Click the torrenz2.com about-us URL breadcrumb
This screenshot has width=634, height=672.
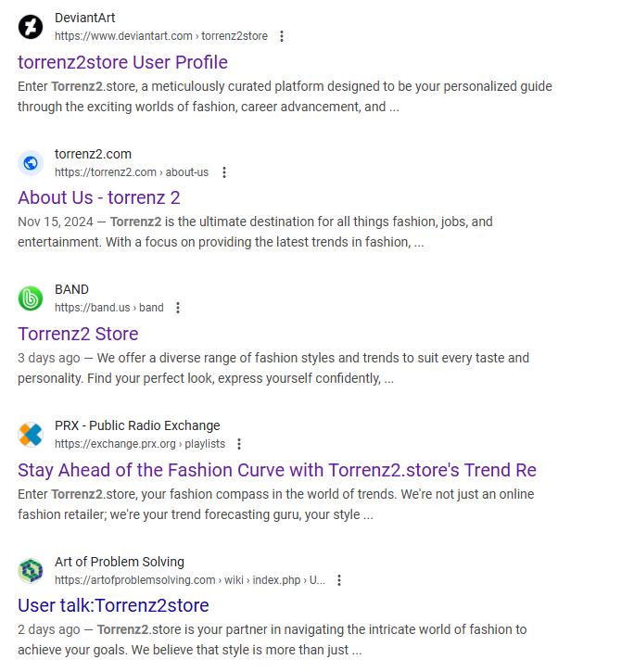pos(132,172)
